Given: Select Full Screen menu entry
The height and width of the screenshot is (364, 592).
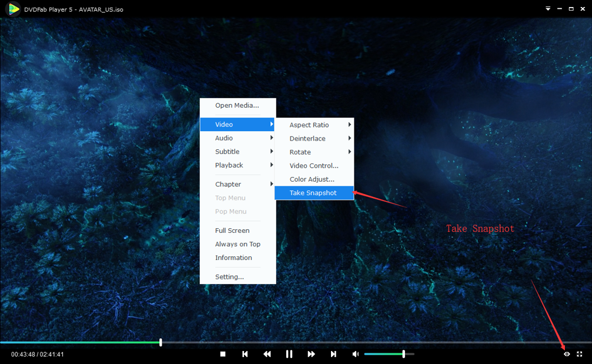Looking at the screenshot, I should pyautogui.click(x=238, y=231).
